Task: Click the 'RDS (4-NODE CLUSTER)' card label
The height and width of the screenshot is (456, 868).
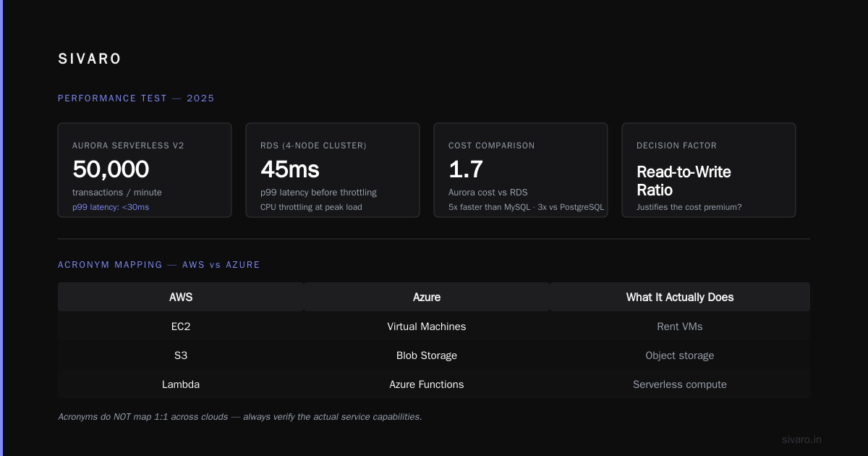Action: point(313,145)
